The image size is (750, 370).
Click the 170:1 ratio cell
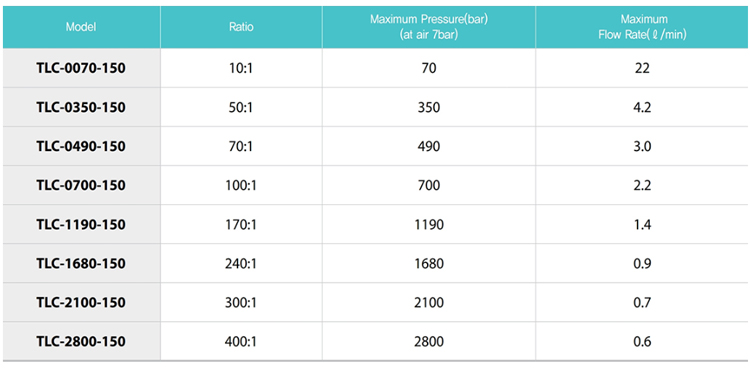click(x=241, y=224)
